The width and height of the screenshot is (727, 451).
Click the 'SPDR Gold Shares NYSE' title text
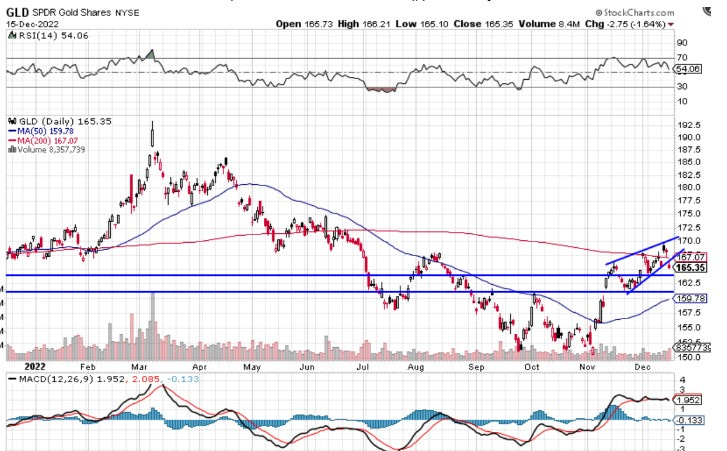(86, 13)
